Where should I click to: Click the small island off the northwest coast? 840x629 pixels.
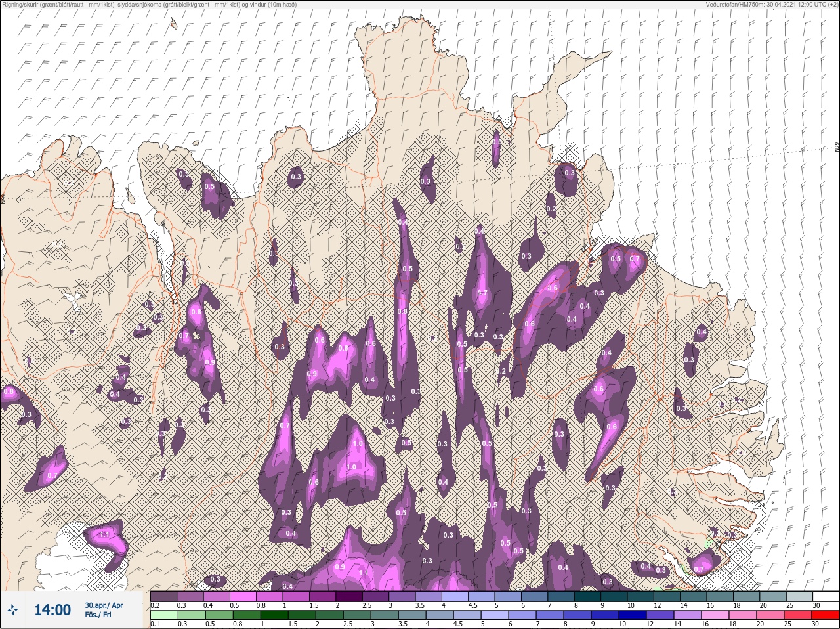pos(173,24)
